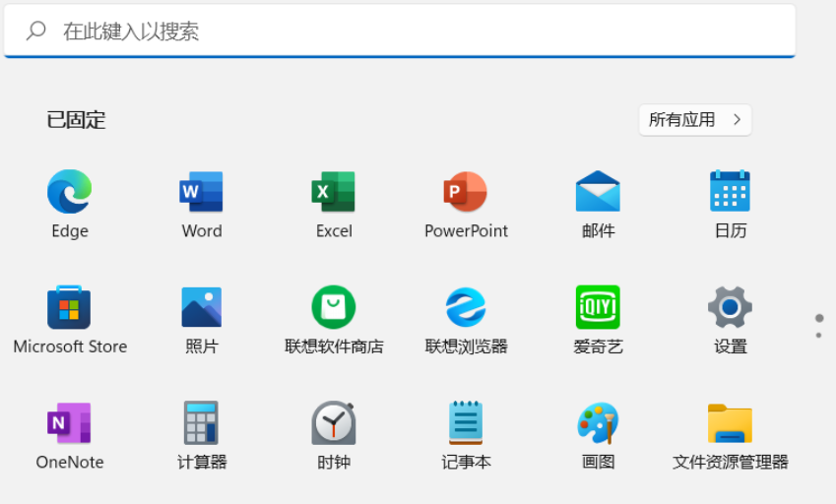This screenshot has height=504, width=836.
Task: Launch 记事本 notepad
Action: pyautogui.click(x=466, y=423)
